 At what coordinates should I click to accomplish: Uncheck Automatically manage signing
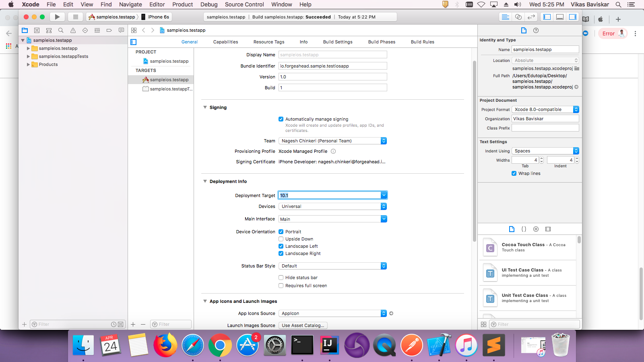point(281,119)
